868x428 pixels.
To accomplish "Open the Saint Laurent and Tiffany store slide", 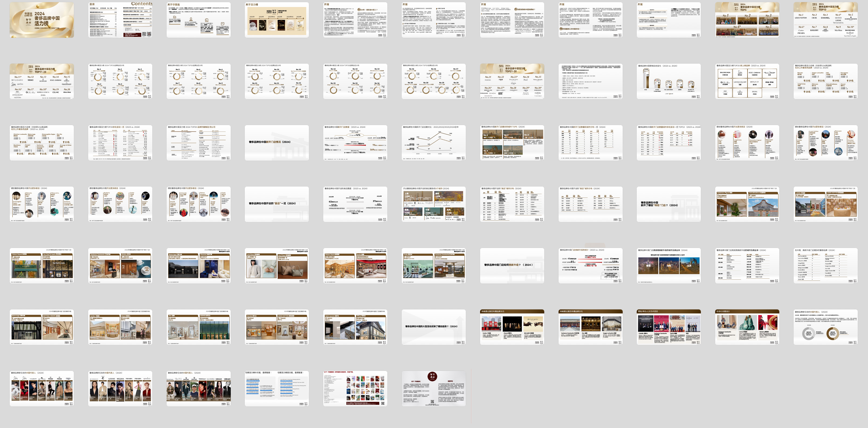I will click(355, 327).
